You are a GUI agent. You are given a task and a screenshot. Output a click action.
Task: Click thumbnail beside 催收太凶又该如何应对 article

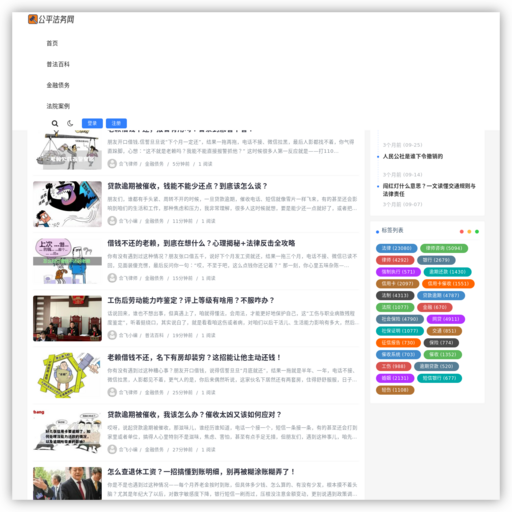coord(67,433)
